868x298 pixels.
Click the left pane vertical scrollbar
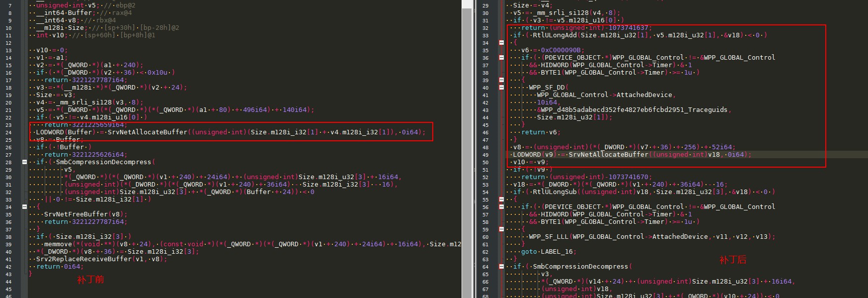coord(466,149)
